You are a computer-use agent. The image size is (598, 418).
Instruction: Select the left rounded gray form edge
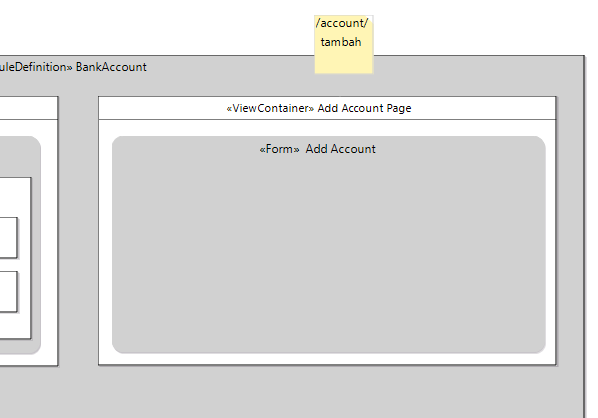click(36, 244)
